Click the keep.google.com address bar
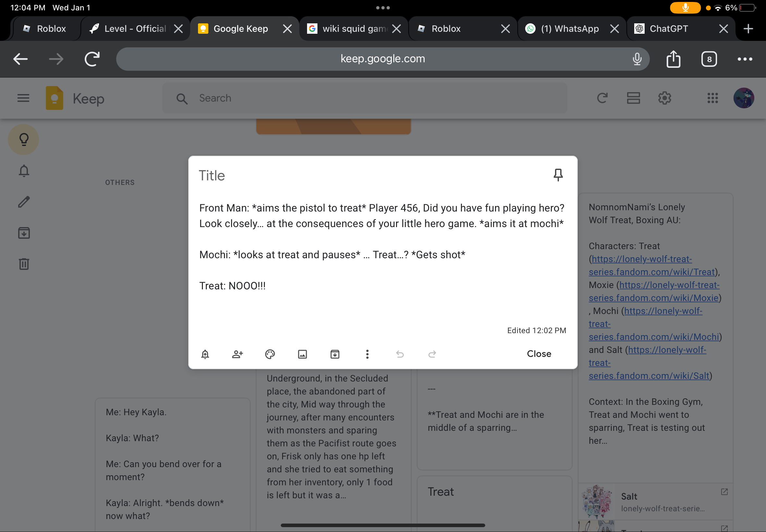This screenshot has height=532, width=766. tap(382, 59)
